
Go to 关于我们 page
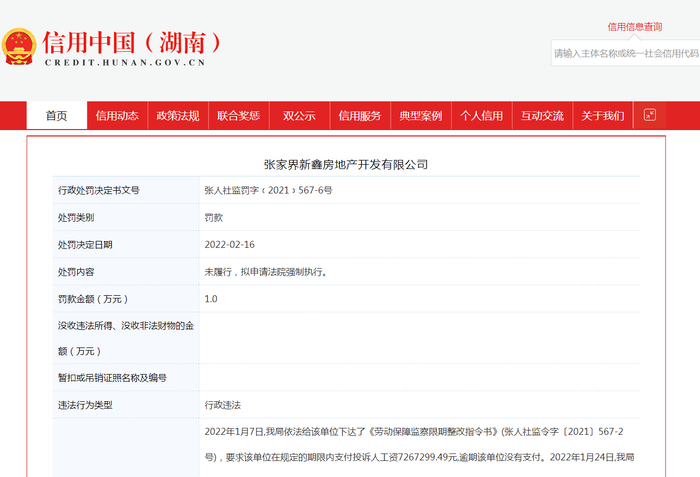click(x=603, y=116)
